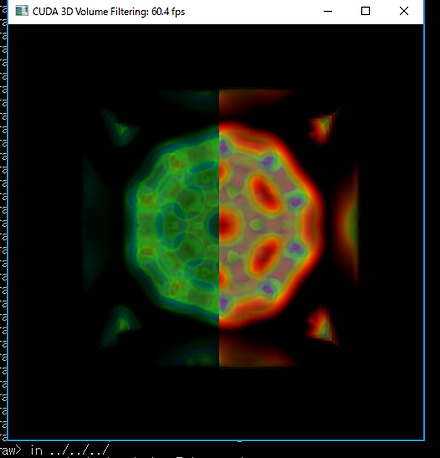
Task: Maximize the CUDA 3D Volume Filtering window
Action: pyautogui.click(x=366, y=11)
